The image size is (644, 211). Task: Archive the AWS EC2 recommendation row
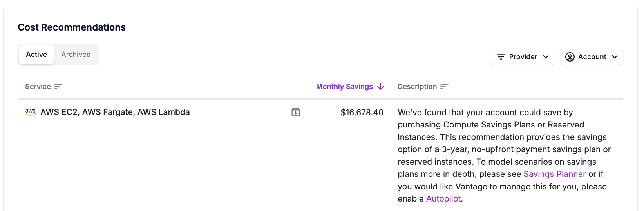[296, 113]
